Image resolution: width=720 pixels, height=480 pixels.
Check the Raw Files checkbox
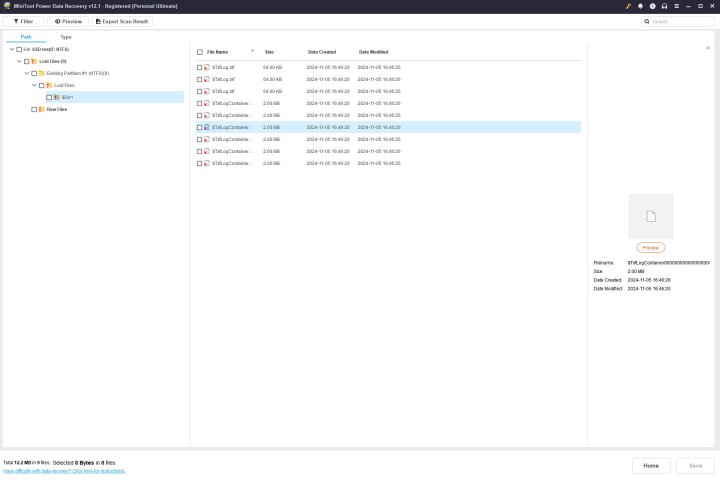click(x=34, y=109)
